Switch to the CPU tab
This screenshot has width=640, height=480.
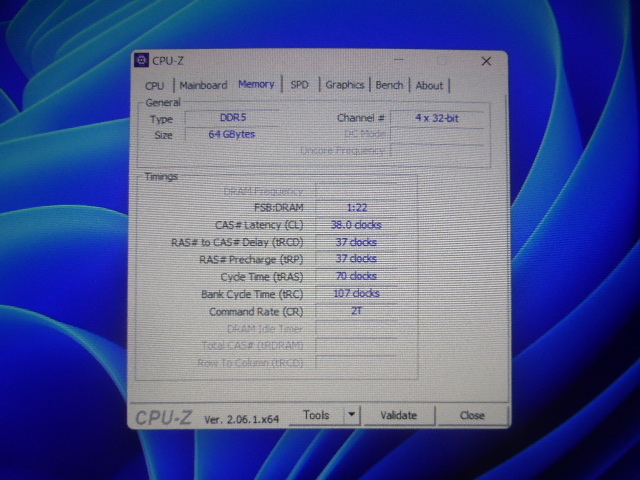click(x=155, y=86)
